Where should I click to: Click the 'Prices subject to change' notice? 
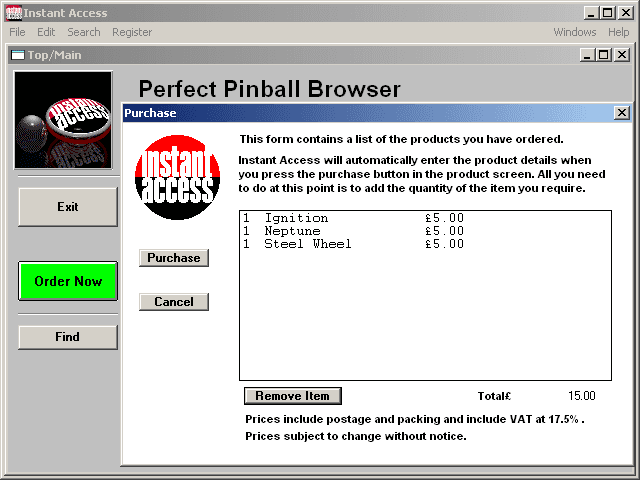(x=356, y=436)
